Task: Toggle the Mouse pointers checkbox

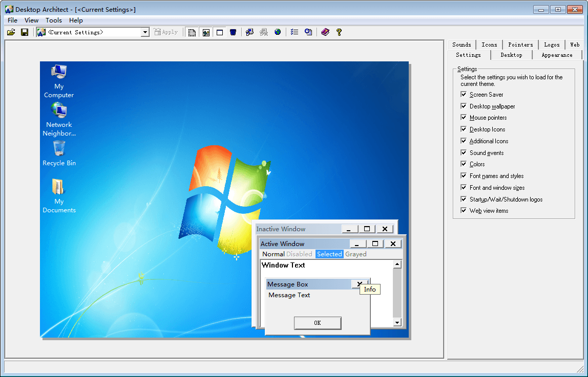Action: pos(464,118)
